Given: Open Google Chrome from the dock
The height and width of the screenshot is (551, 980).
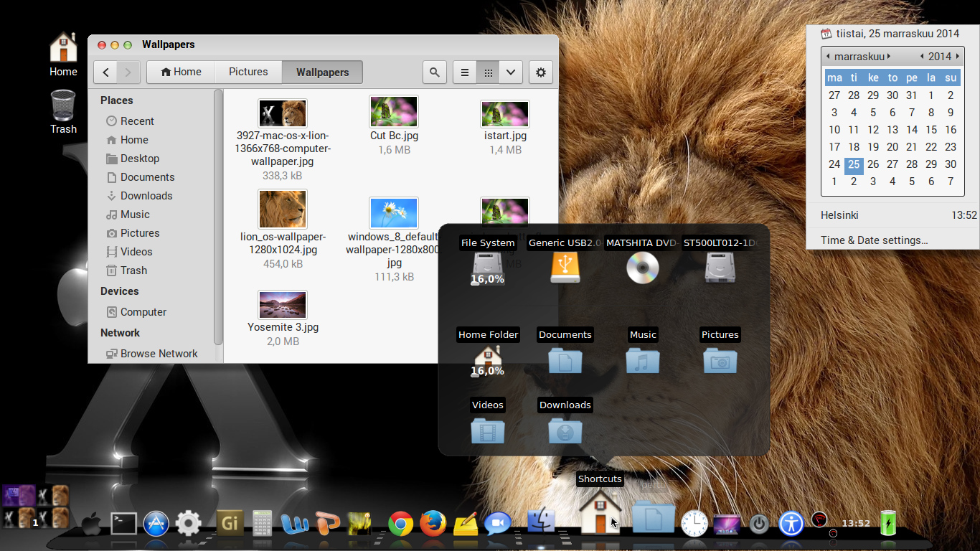Looking at the screenshot, I should pos(400,524).
